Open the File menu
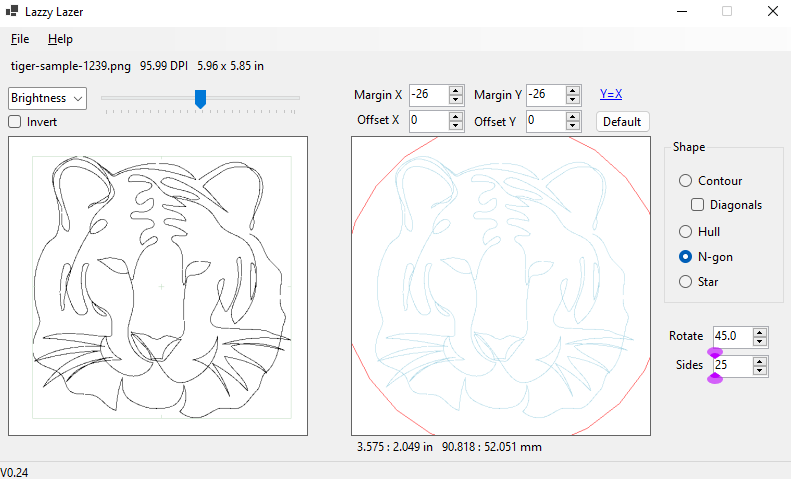The image size is (791, 479). (x=20, y=39)
